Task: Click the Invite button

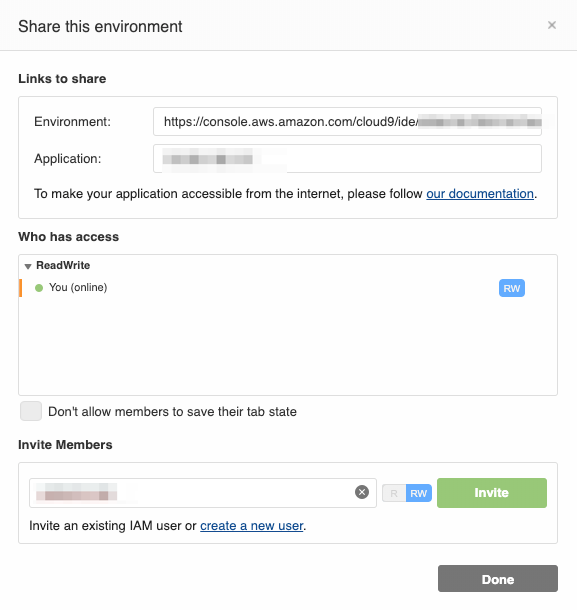Action: pyautogui.click(x=492, y=493)
